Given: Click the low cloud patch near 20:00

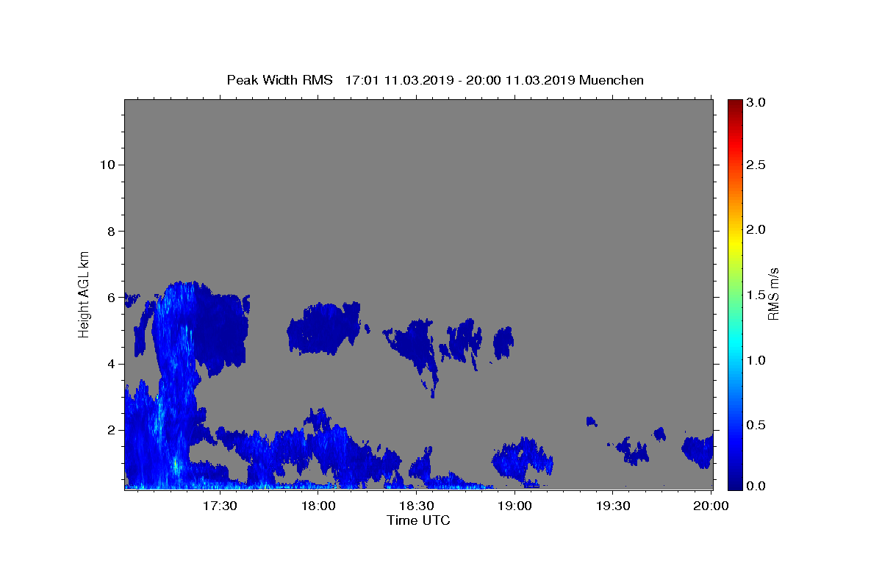Looking at the screenshot, I should coord(698,451).
